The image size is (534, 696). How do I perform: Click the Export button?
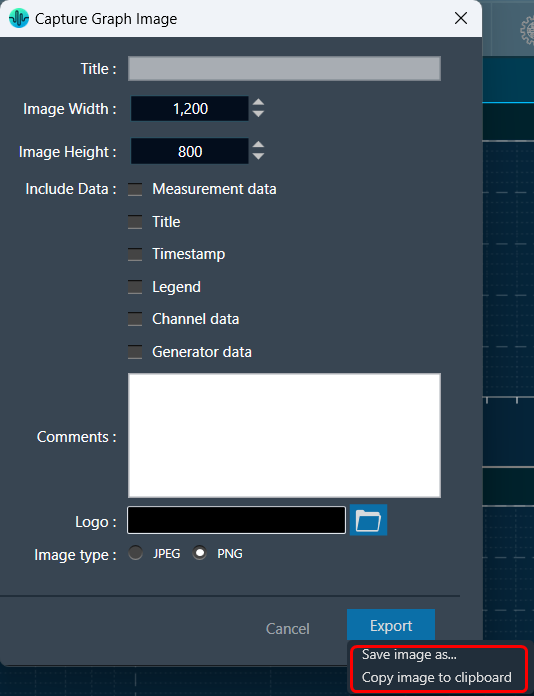point(391,625)
